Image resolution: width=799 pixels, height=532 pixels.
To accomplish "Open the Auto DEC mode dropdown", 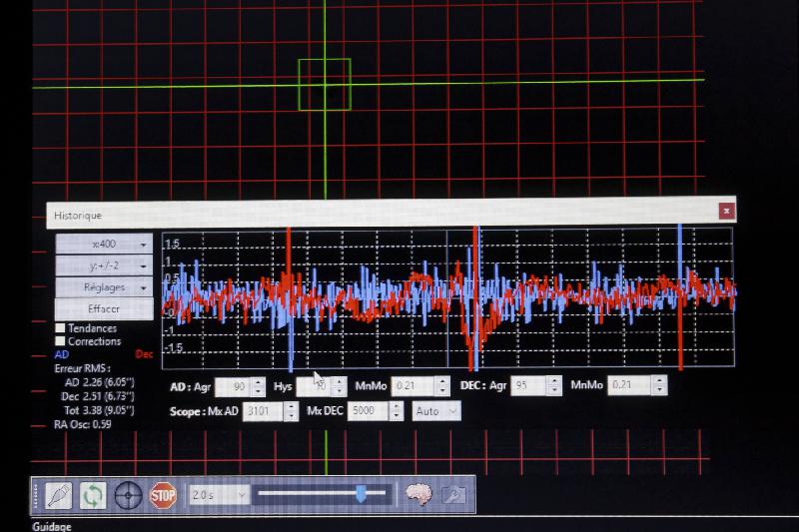I will tap(436, 411).
